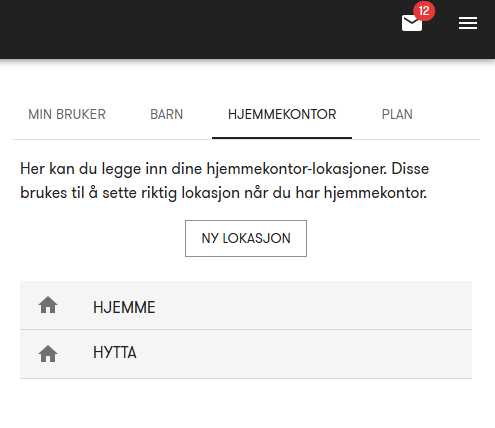The image size is (495, 428).
Task: Open the hamburger menu icon
Action: coord(468,23)
